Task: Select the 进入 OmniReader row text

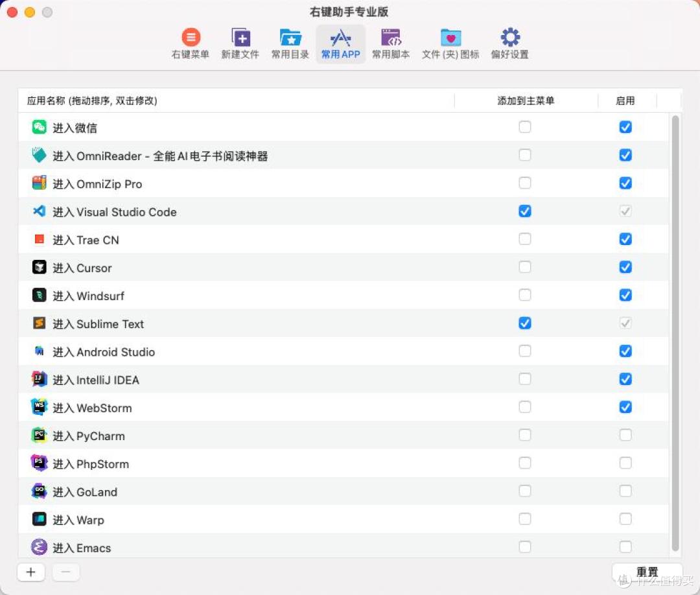Action: point(160,156)
